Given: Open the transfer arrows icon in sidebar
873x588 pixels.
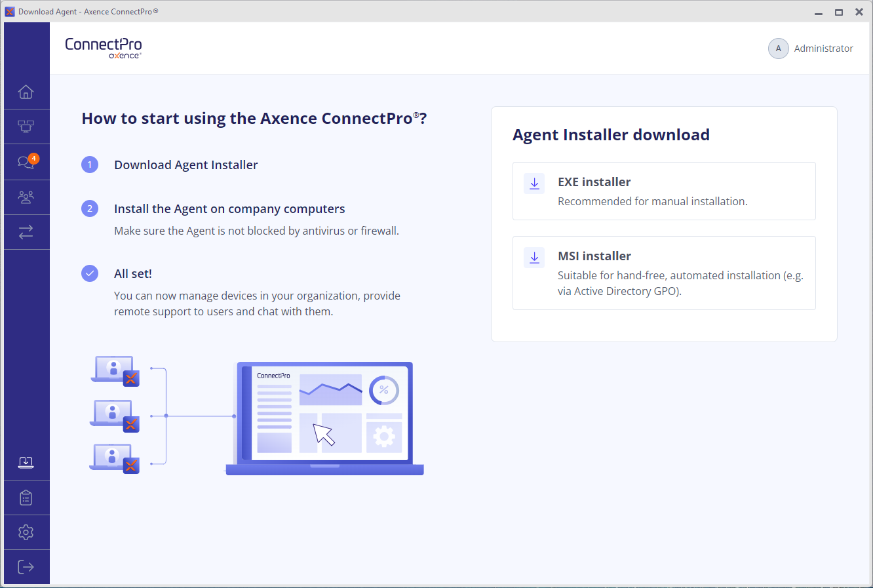Looking at the screenshot, I should (26, 232).
